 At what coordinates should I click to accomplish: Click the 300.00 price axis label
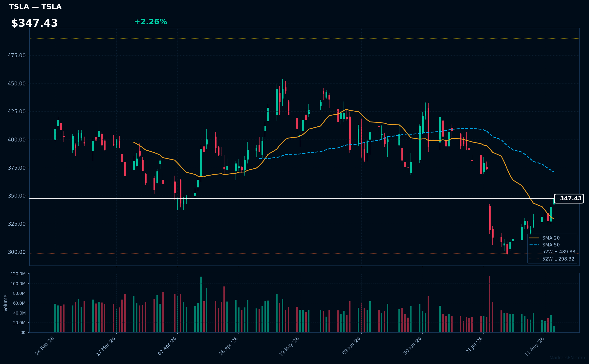17,252
